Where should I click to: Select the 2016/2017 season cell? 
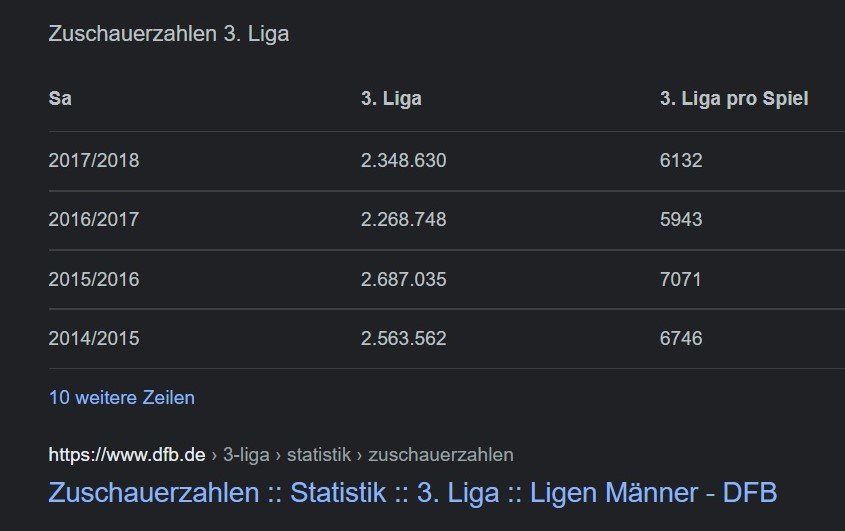[94, 219]
